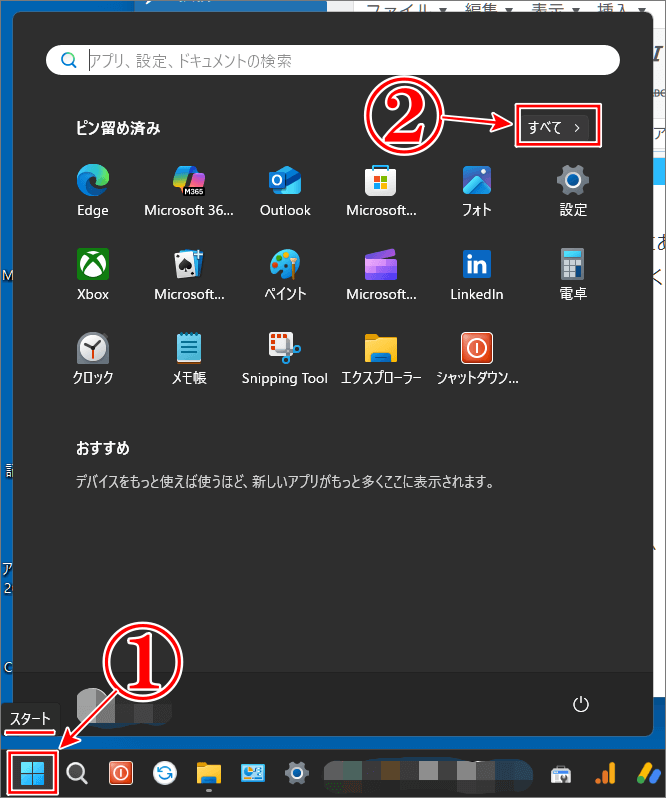
Task: Launch the ペイント paint app
Action: [285, 275]
